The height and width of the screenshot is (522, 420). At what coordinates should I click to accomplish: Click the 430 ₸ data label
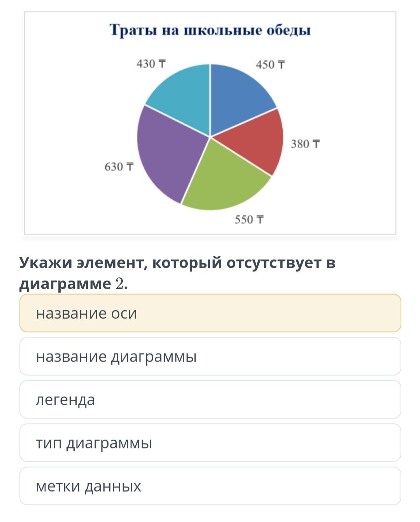tap(151, 64)
